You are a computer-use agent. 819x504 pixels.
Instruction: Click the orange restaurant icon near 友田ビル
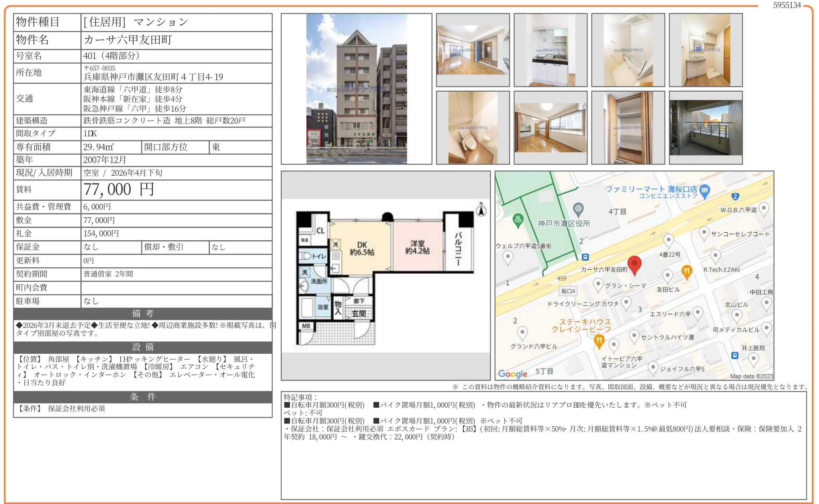(x=686, y=272)
